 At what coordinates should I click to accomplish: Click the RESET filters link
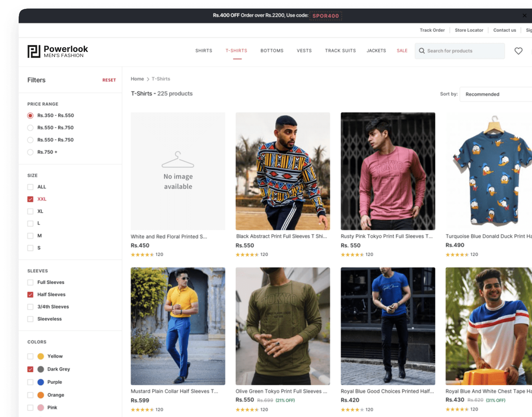pyautogui.click(x=109, y=80)
